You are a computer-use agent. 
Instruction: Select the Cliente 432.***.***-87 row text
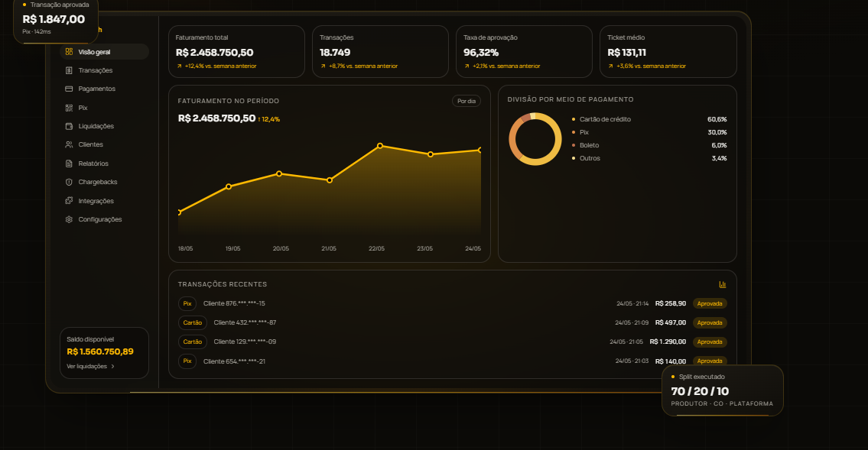tap(245, 323)
